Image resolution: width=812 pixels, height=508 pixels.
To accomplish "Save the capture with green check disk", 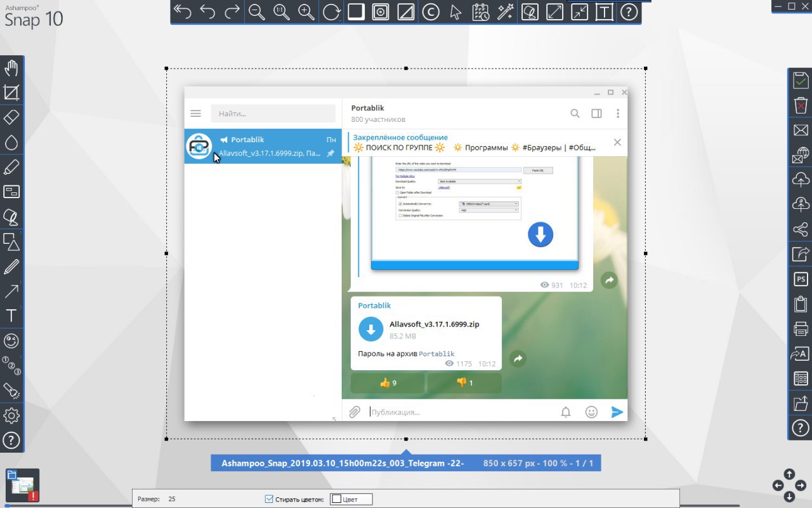I will [801, 80].
